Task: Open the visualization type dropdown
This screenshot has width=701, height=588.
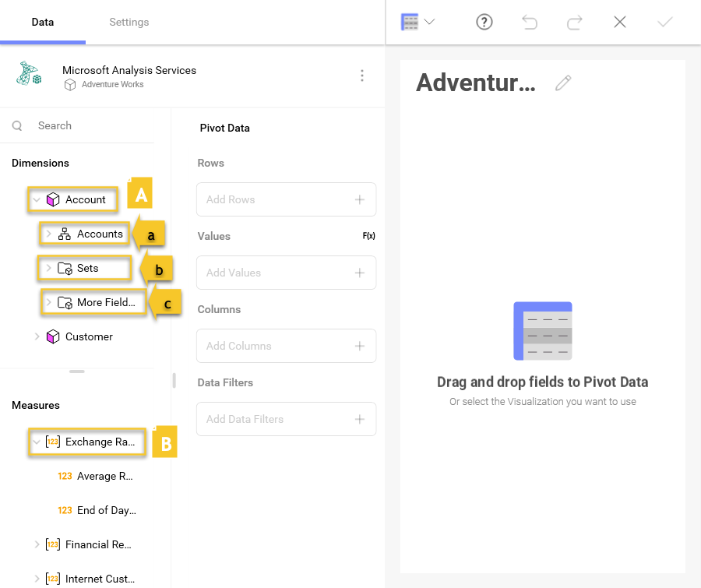Action: click(x=417, y=23)
